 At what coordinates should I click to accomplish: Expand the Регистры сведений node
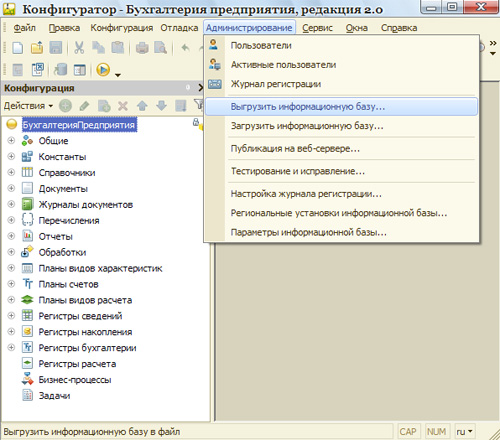coord(11,316)
